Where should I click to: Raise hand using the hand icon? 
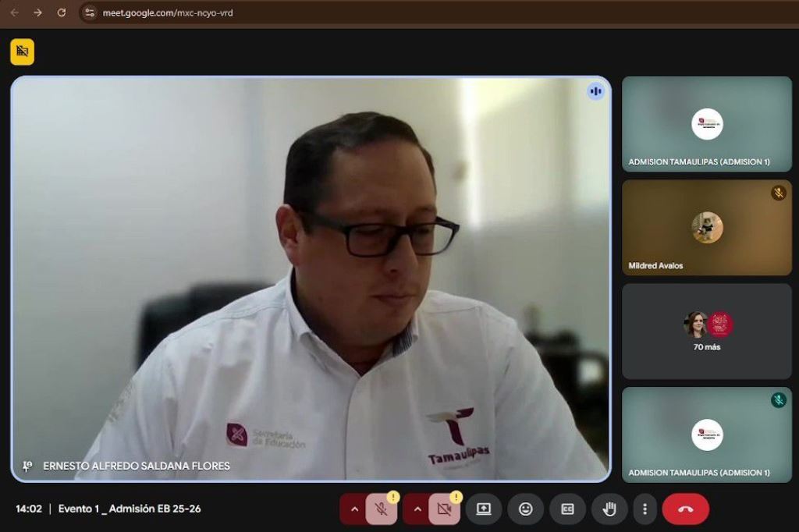[609, 509]
